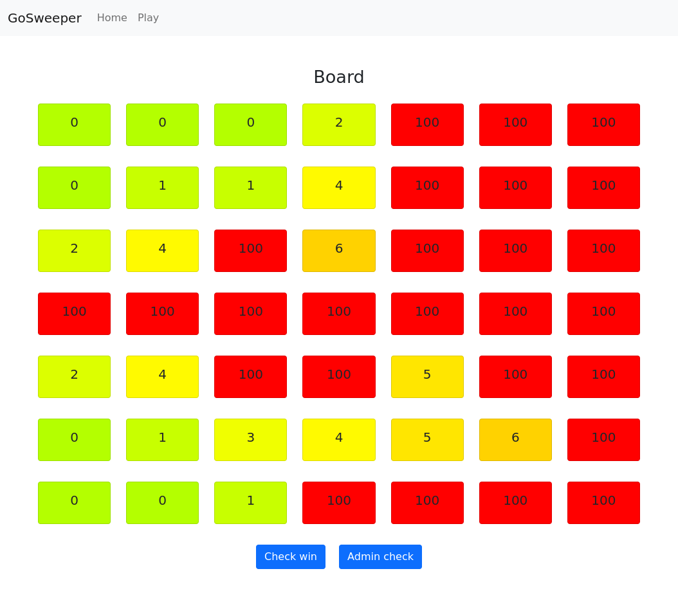Select the yellow 4 tile in second row

tap(339, 188)
